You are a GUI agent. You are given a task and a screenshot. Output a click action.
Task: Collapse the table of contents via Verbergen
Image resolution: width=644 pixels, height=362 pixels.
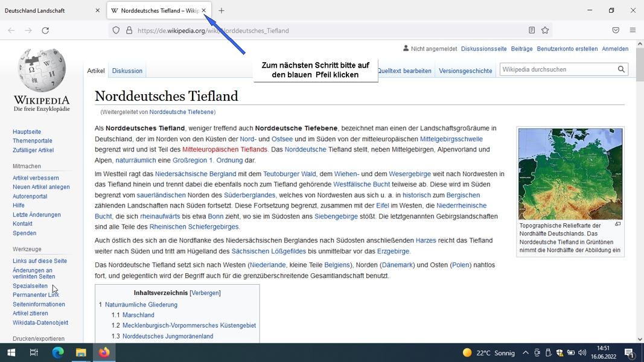205,293
